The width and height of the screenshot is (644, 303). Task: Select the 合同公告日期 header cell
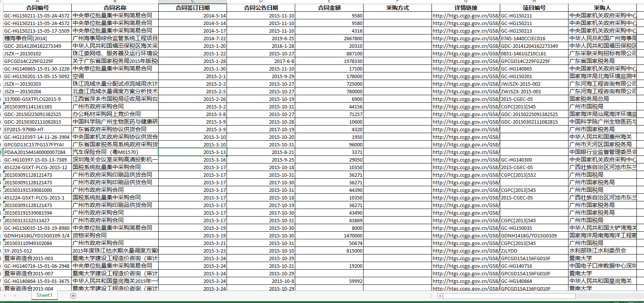(261, 8)
